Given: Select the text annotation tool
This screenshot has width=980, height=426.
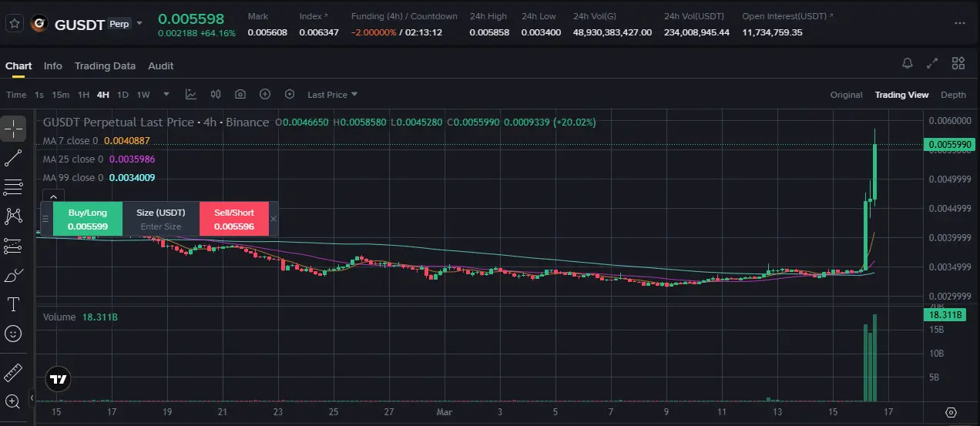Looking at the screenshot, I should click(13, 304).
